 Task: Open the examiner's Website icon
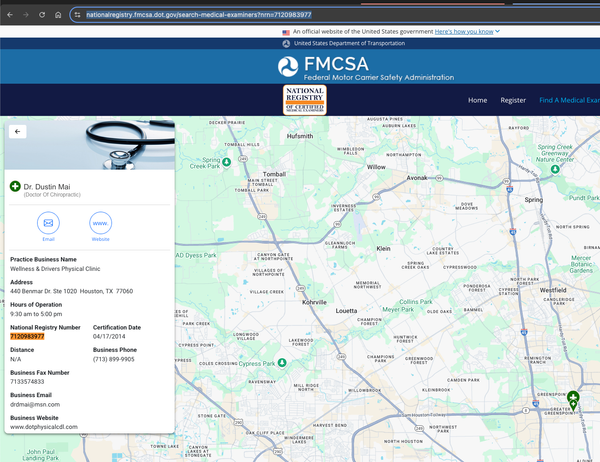[101, 223]
